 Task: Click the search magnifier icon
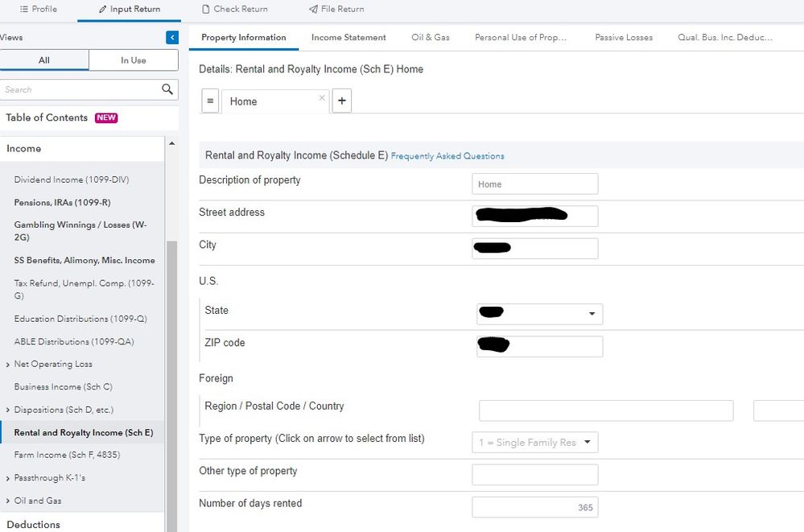click(167, 89)
